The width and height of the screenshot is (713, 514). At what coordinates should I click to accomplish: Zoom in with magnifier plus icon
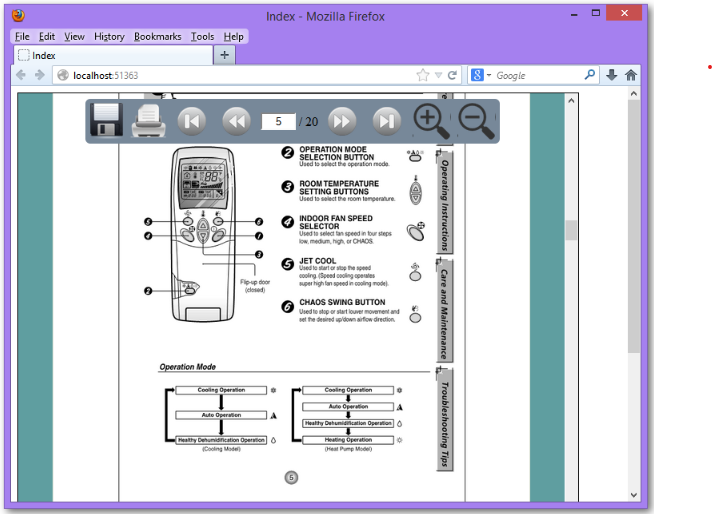coord(431,121)
